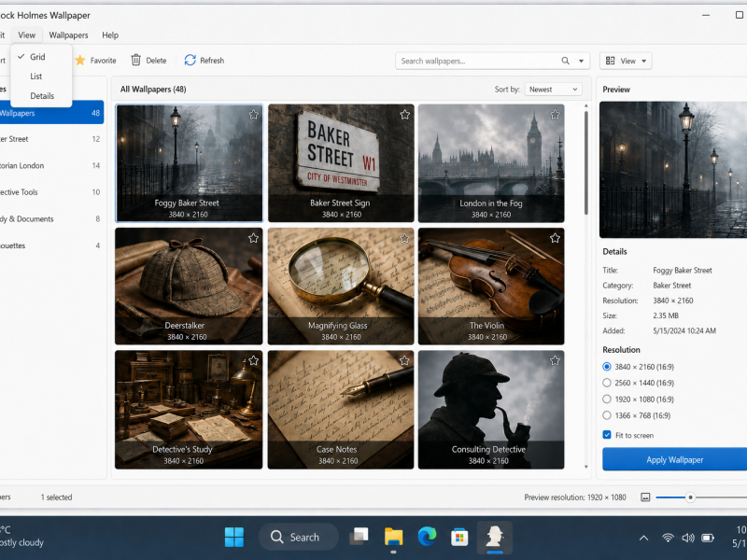
Task: Star the London in the Fog wallpaper
Action: coord(555,115)
